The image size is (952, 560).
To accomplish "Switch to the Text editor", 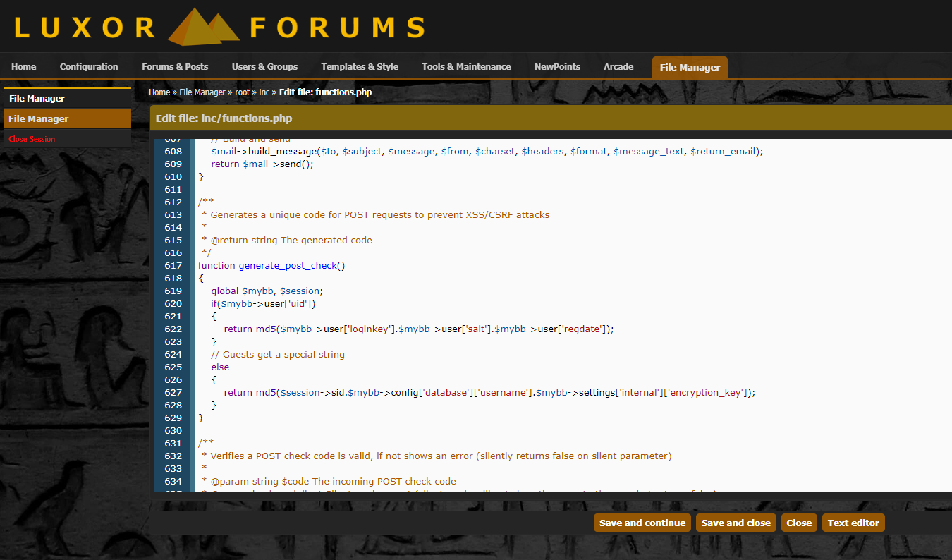I will click(853, 523).
